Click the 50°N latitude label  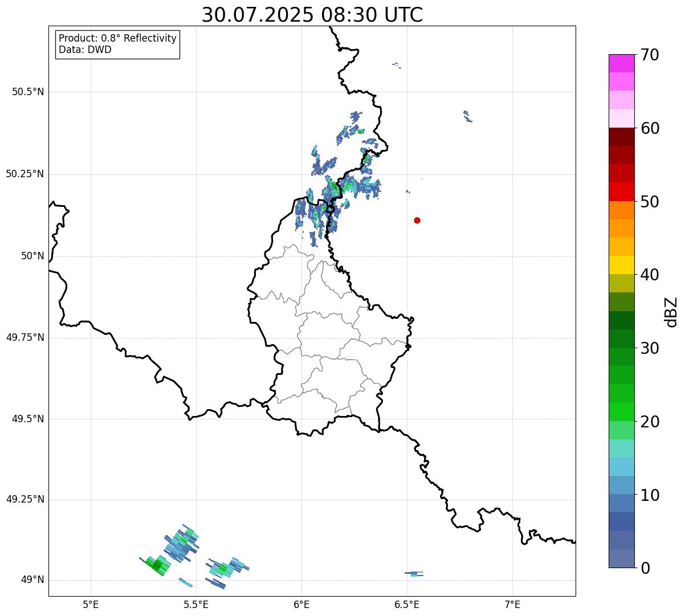coord(32,256)
